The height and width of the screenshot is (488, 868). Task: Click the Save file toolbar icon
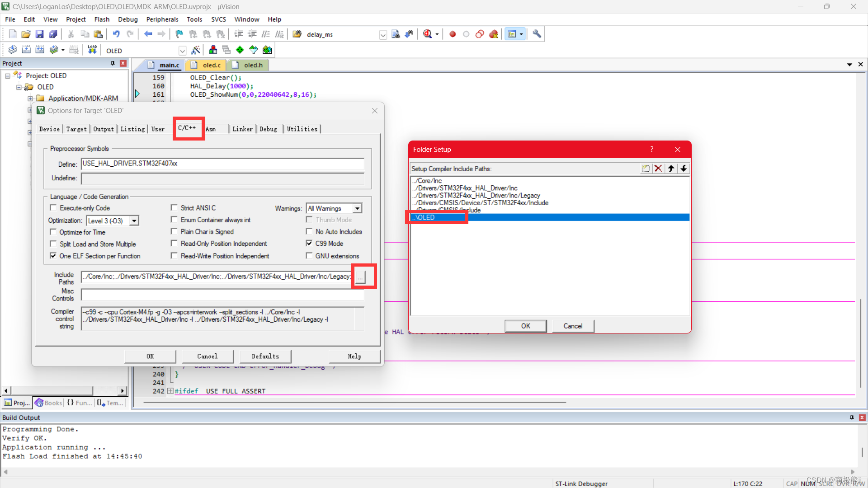pos(39,34)
